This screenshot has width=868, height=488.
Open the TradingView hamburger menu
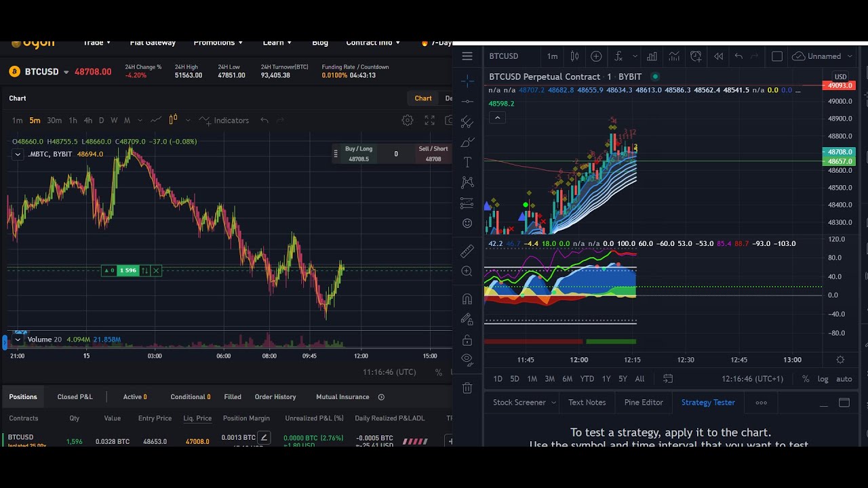tap(467, 56)
